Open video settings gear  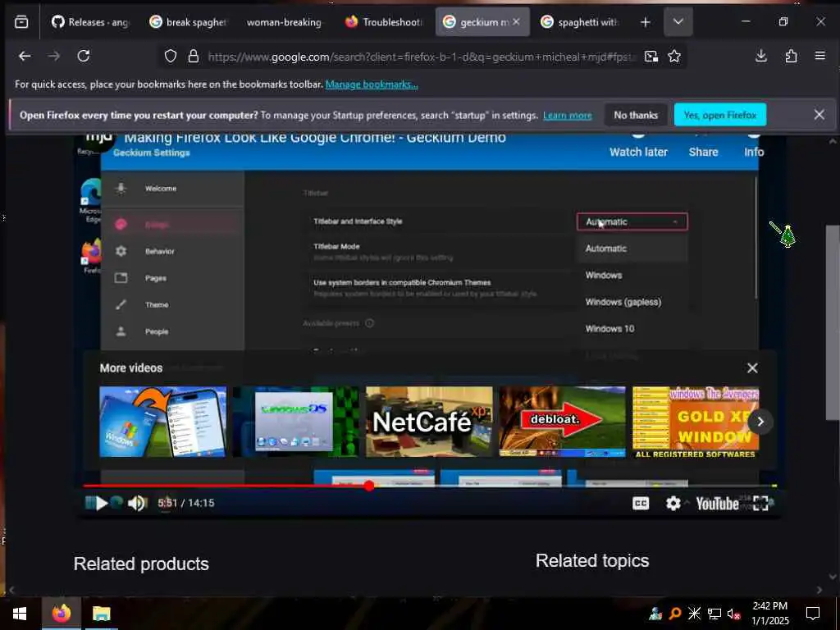[x=673, y=503]
